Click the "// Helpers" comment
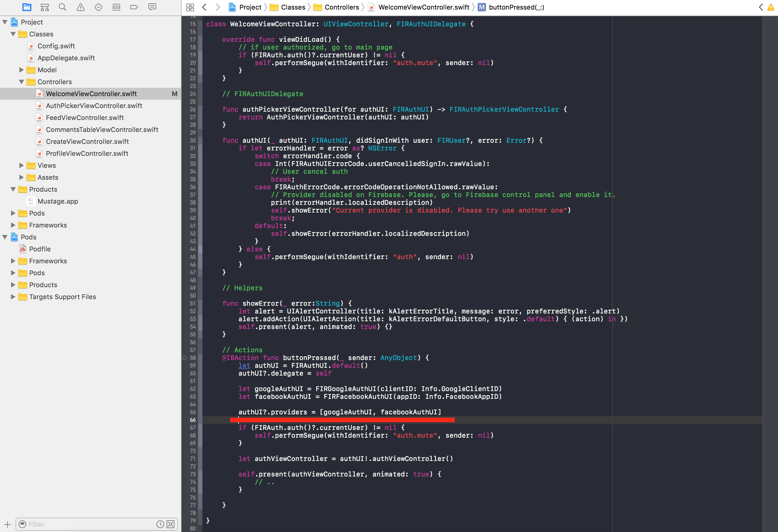778x532 pixels. point(242,288)
